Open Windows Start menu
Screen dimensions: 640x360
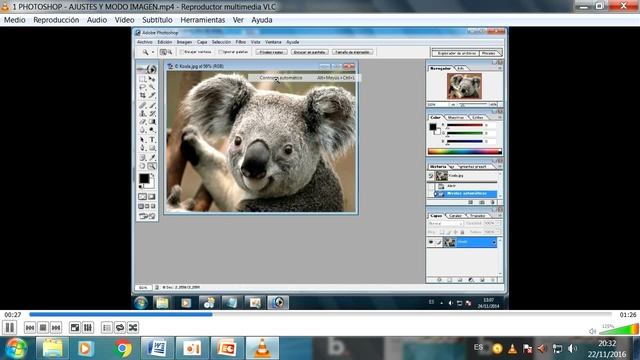16,348
